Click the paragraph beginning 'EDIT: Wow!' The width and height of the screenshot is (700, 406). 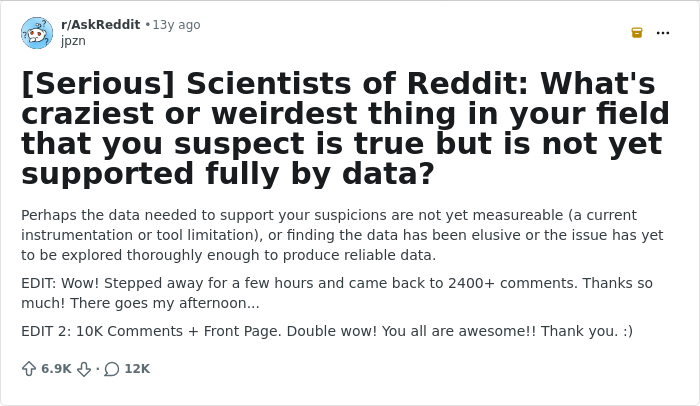[336, 293]
